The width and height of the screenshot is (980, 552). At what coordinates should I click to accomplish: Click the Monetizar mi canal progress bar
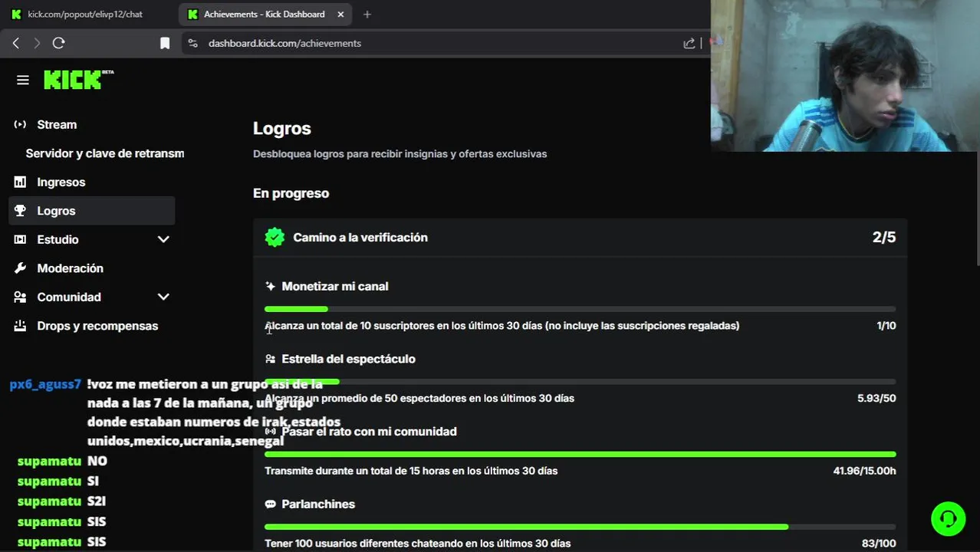(580, 309)
